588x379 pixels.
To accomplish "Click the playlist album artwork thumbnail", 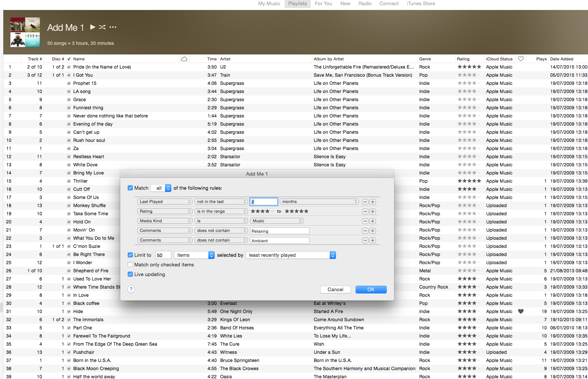I will pyautogui.click(x=25, y=32).
